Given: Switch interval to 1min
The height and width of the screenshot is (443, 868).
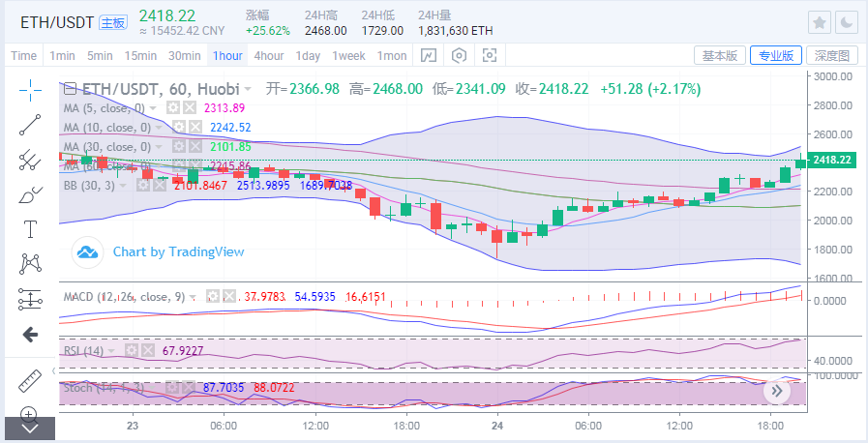Looking at the screenshot, I should coord(62,55).
